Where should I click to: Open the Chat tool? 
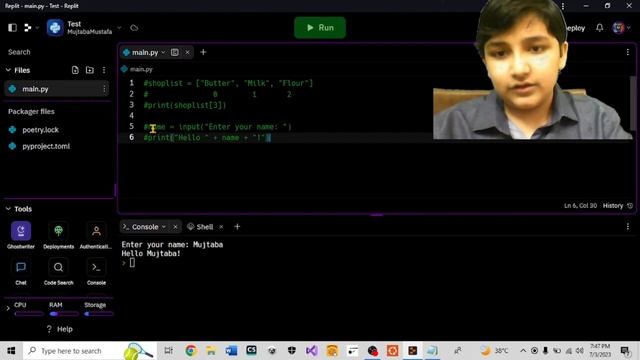(21, 271)
